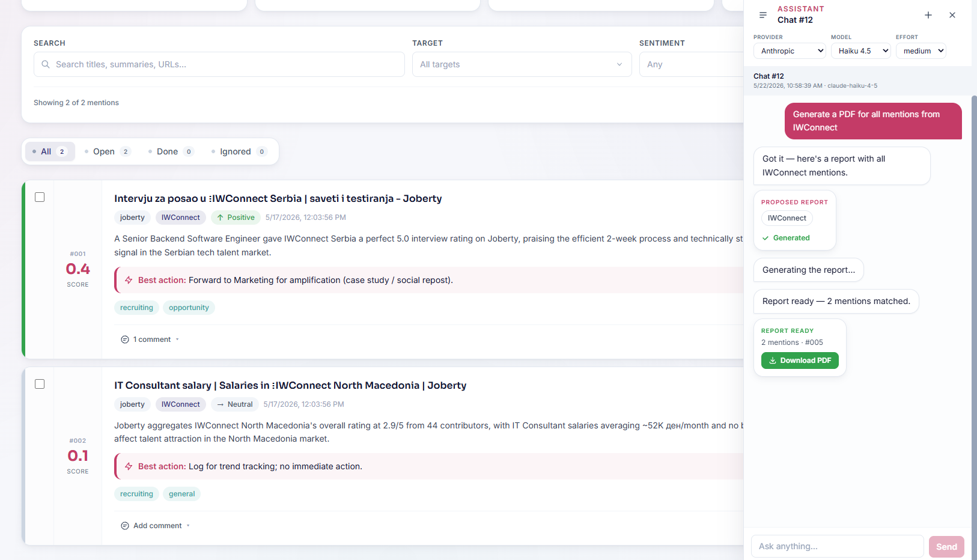Open the Effort dropdown set to medium
Viewport: 977px width, 560px height.
pyautogui.click(x=921, y=51)
